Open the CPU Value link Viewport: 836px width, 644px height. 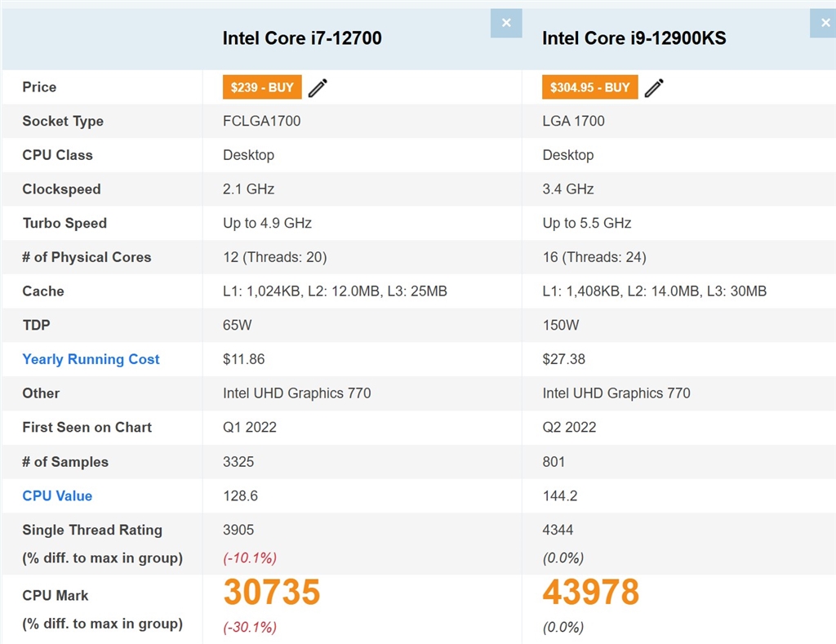[57, 495]
